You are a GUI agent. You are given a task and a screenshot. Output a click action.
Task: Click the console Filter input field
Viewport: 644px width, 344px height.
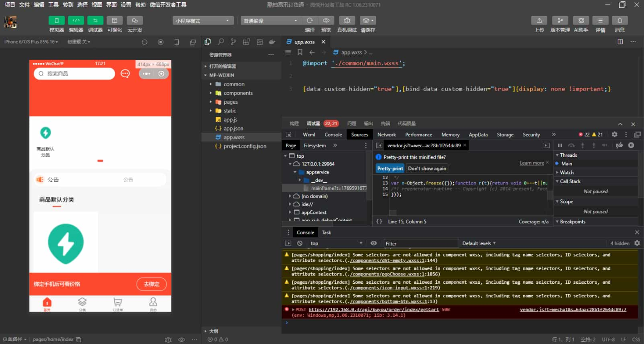[421, 243]
